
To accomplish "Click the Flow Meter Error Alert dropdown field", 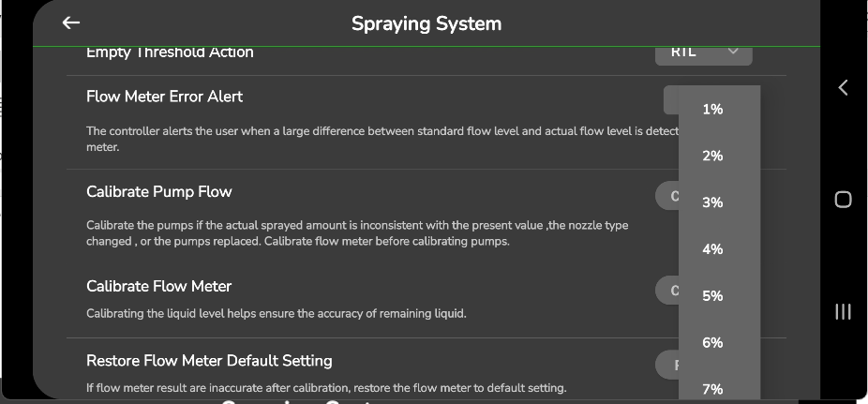I will pos(671,98).
